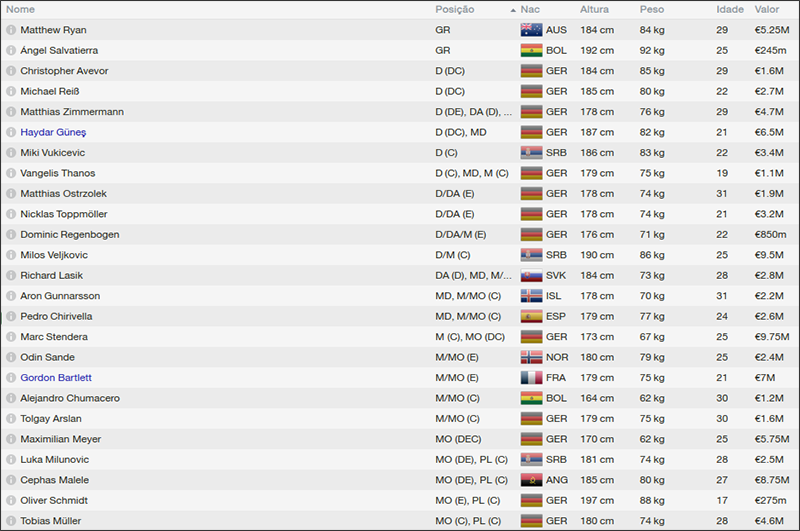Open Haydar Güneş player link
Image resolution: width=800 pixels, height=531 pixels.
[x=53, y=132]
